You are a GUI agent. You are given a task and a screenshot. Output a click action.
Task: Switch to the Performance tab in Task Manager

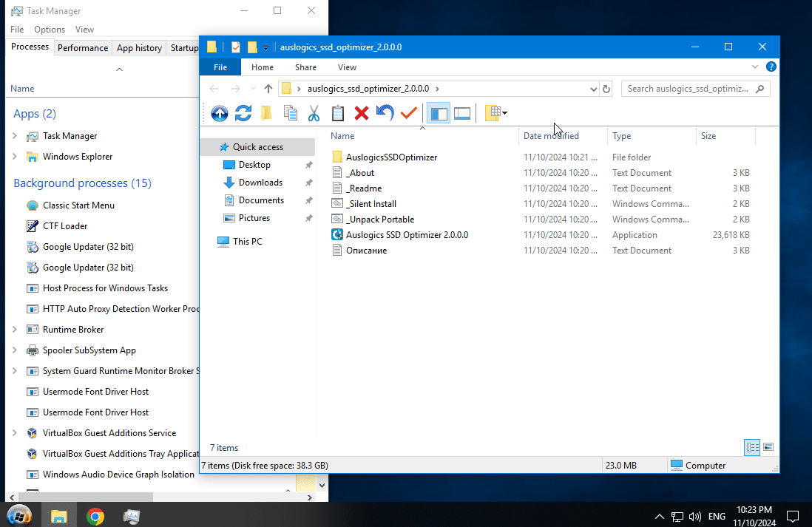(83, 47)
